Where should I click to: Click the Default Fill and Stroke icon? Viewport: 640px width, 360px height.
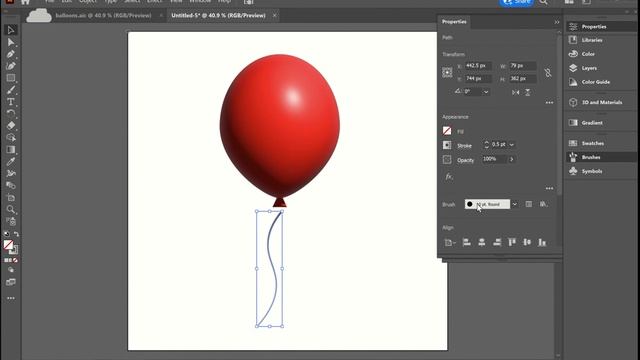pos(7,234)
